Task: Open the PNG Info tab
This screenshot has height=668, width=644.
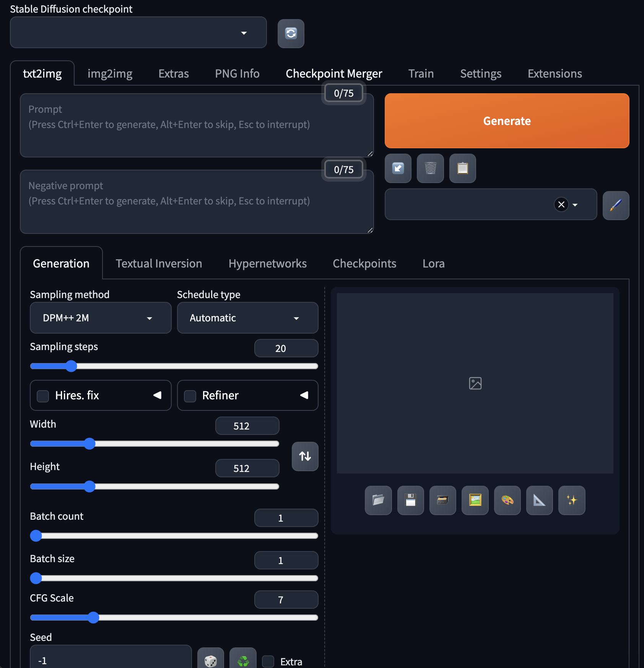Action: (237, 73)
